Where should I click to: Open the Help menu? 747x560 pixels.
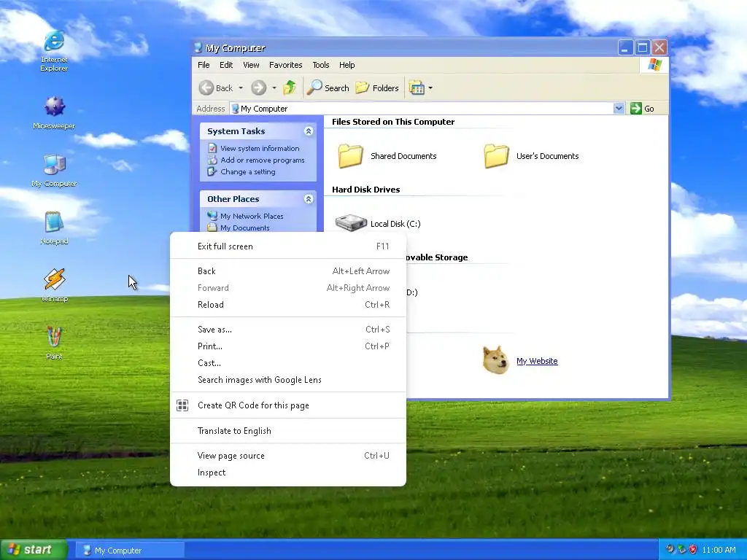click(347, 65)
